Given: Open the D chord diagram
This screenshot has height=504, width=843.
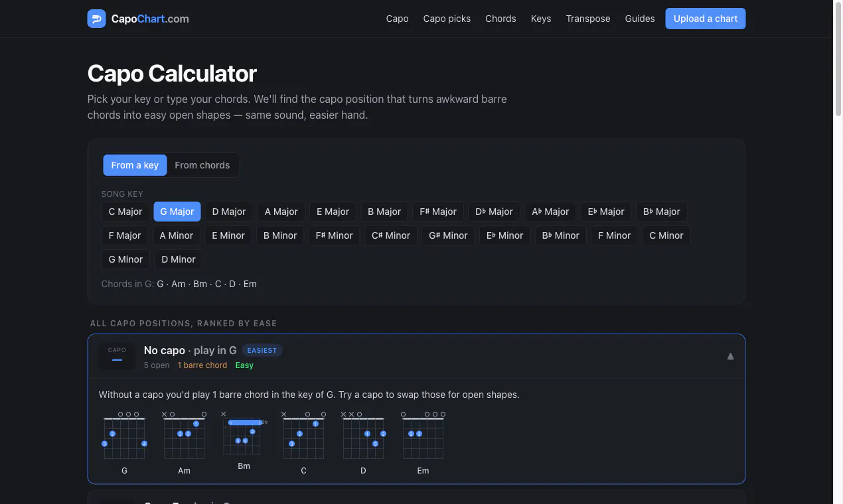Looking at the screenshot, I should 363,443.
